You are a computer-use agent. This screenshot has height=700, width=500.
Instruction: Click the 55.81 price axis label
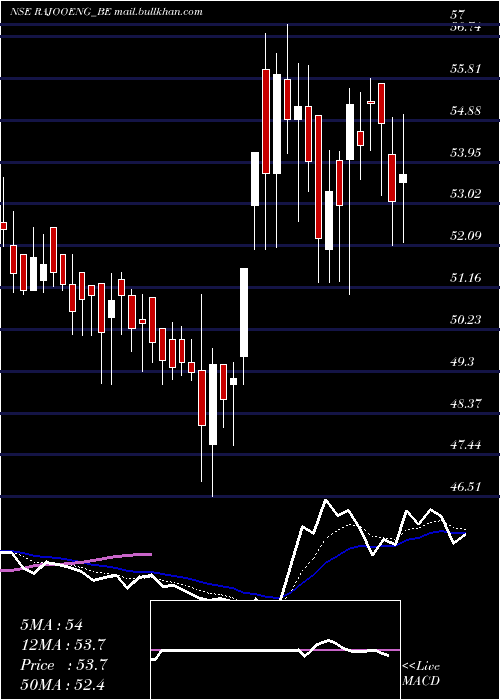click(465, 69)
